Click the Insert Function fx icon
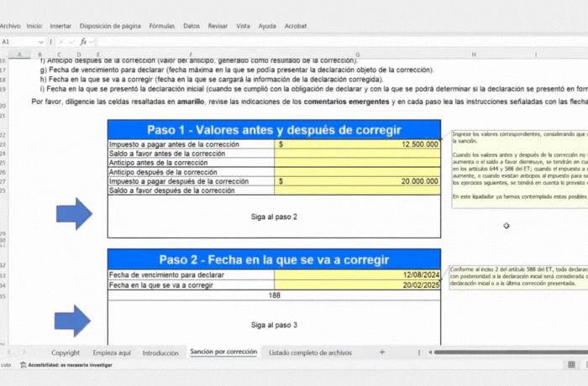Screen dimensions: 588x386 pyautogui.click(x=83, y=41)
